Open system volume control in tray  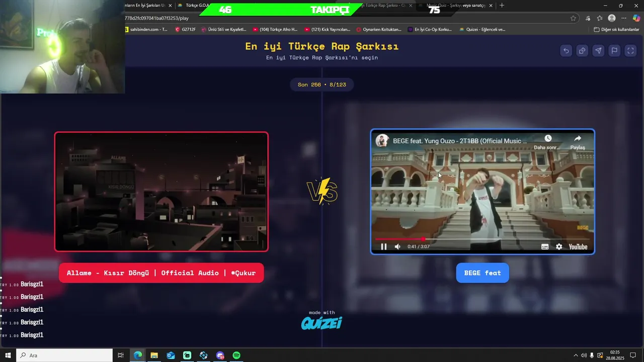584,355
